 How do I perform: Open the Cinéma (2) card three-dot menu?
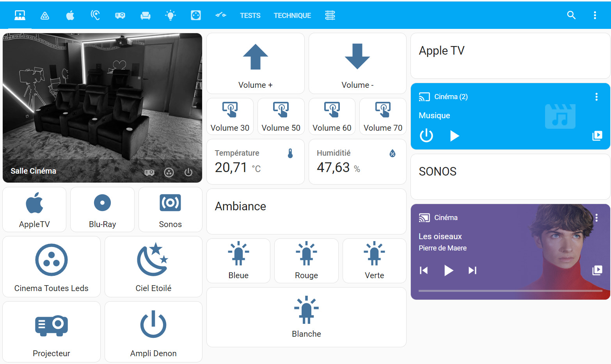pyautogui.click(x=596, y=97)
